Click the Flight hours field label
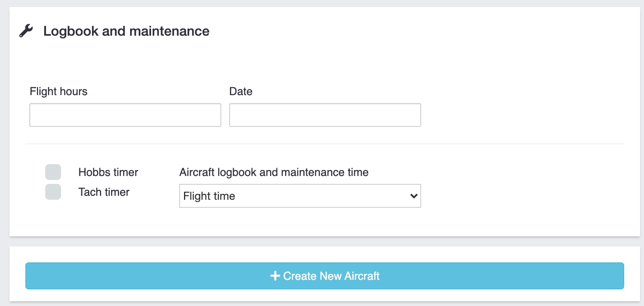 (58, 92)
